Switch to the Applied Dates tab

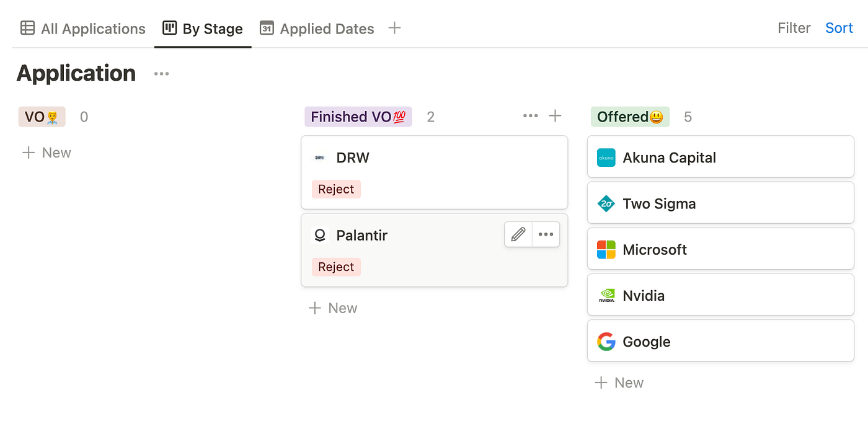tap(317, 29)
